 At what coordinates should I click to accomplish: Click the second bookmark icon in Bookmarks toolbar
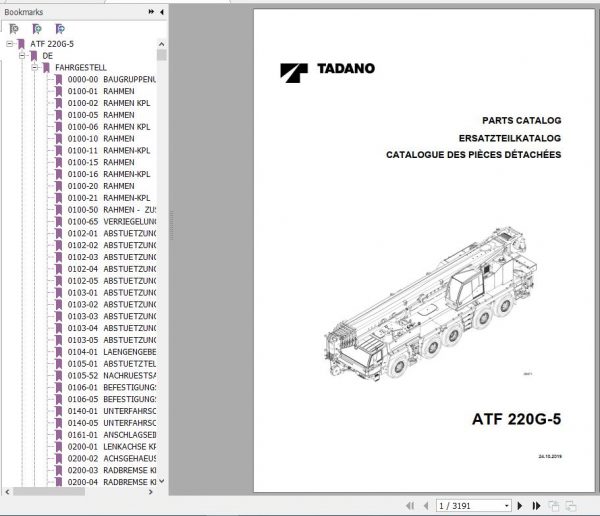tap(37, 29)
